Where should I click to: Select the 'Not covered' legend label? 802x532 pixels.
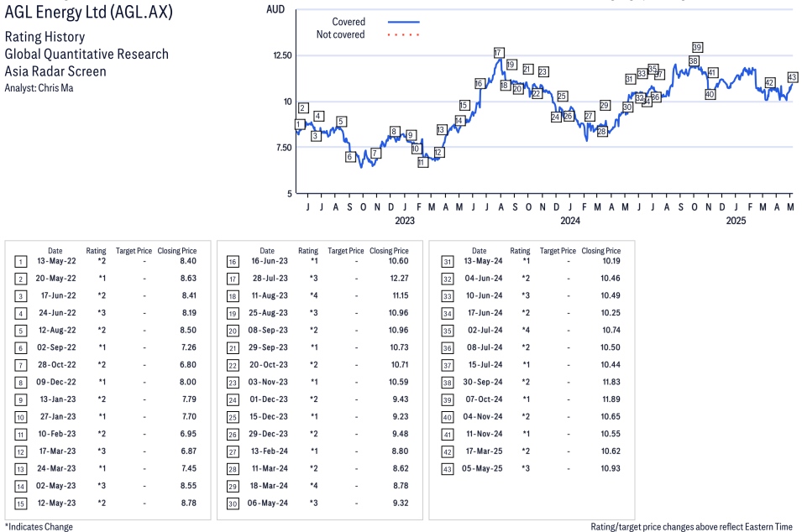point(341,34)
